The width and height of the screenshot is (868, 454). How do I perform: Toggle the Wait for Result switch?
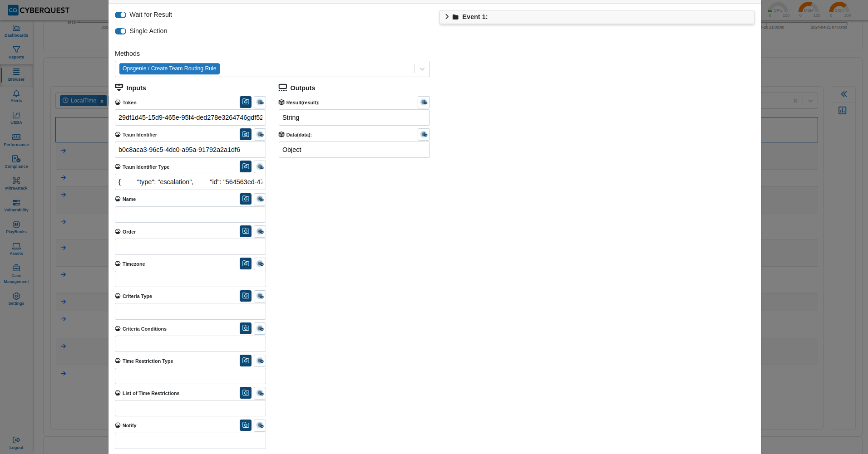pos(120,15)
